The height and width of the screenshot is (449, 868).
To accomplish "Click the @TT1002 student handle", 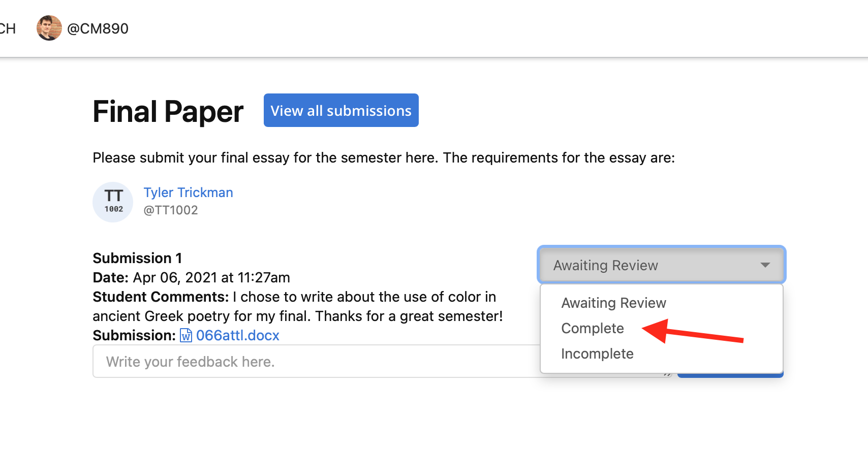I will point(170,210).
